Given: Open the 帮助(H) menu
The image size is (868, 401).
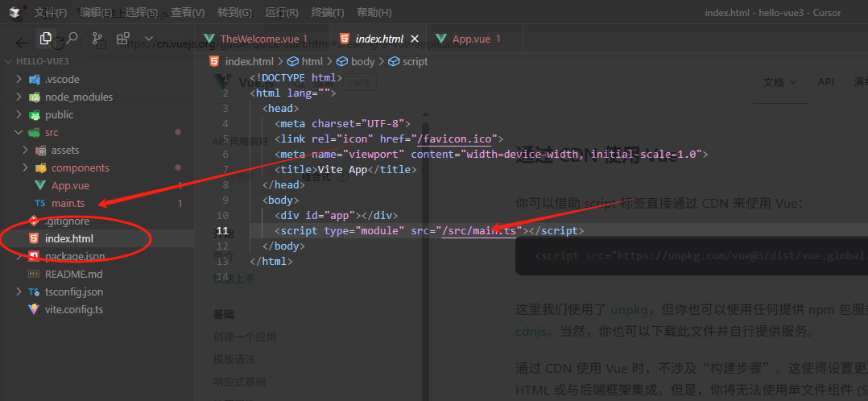Looking at the screenshot, I should click(374, 12).
